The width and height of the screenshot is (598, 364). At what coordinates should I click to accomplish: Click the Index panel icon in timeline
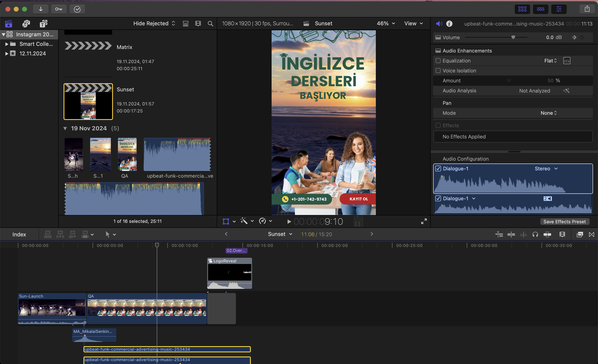[x=19, y=234]
